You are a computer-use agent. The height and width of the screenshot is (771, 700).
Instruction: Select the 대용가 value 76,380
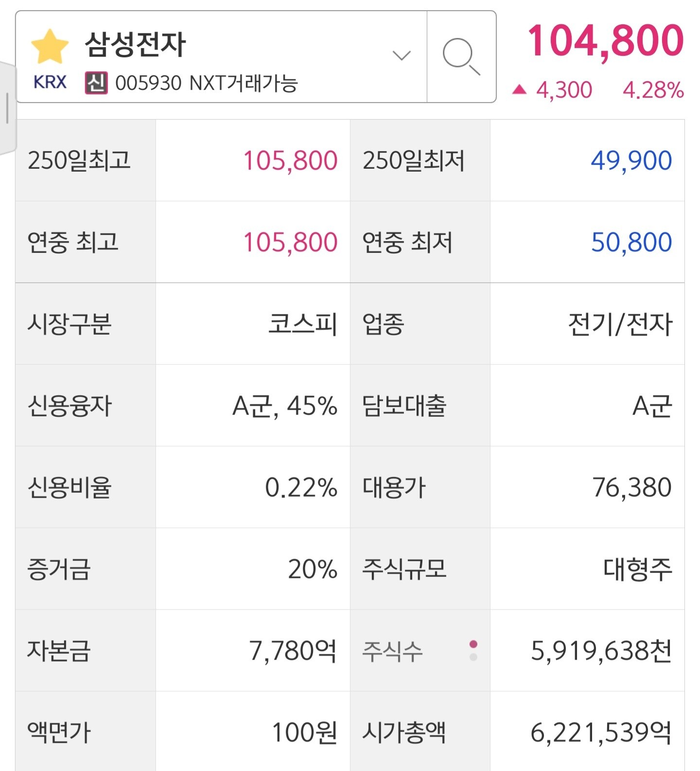coord(631,487)
